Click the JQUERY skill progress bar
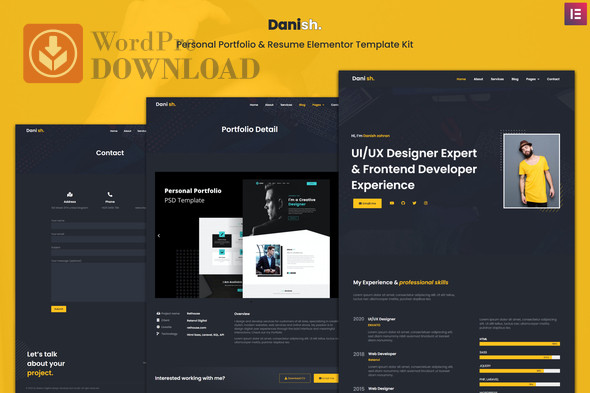 coord(520,371)
